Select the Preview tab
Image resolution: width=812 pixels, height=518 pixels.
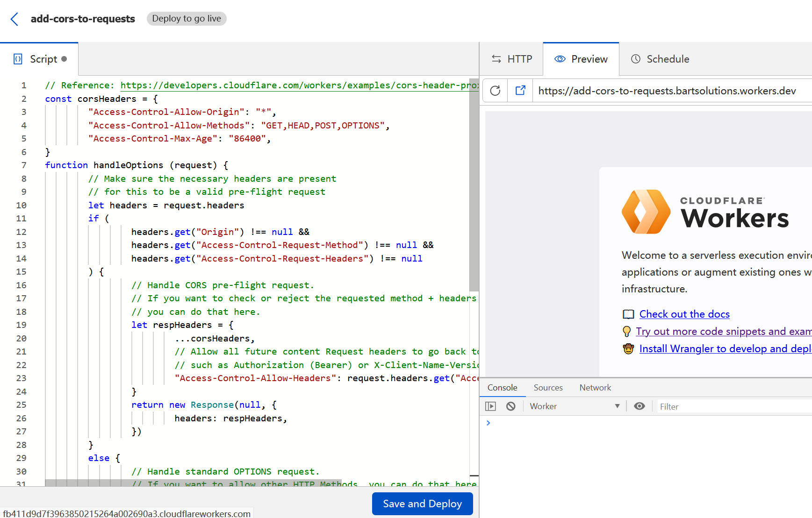[x=581, y=59]
